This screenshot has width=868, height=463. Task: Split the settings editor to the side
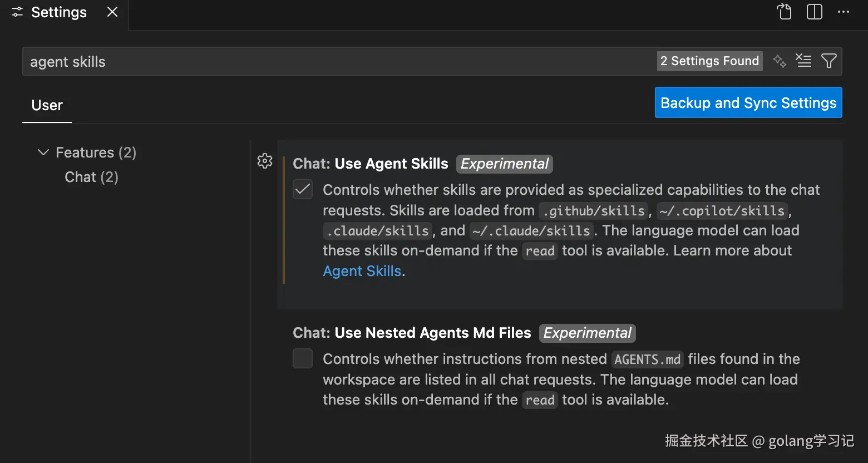pos(813,11)
